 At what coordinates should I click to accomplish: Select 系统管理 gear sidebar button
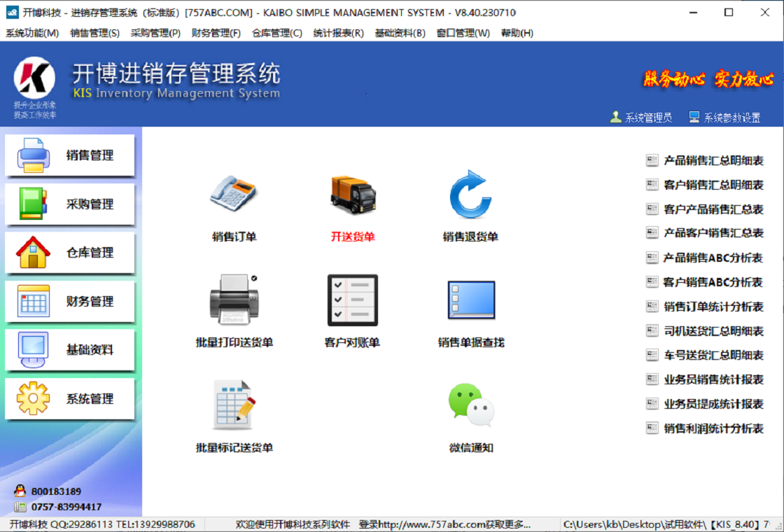click(x=70, y=399)
